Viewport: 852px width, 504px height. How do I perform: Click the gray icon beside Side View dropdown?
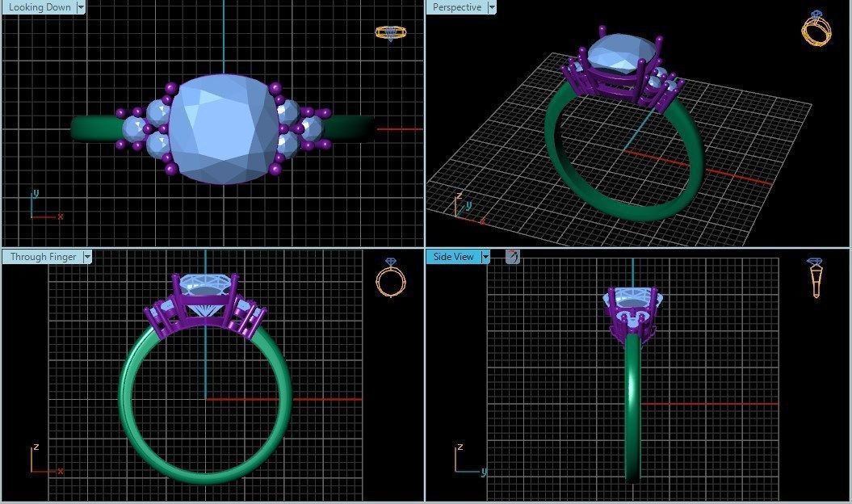512,257
